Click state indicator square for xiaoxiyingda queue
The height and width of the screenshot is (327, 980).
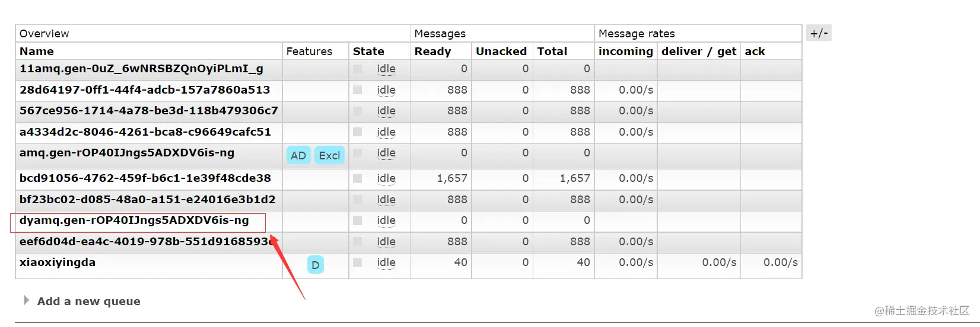pos(357,262)
